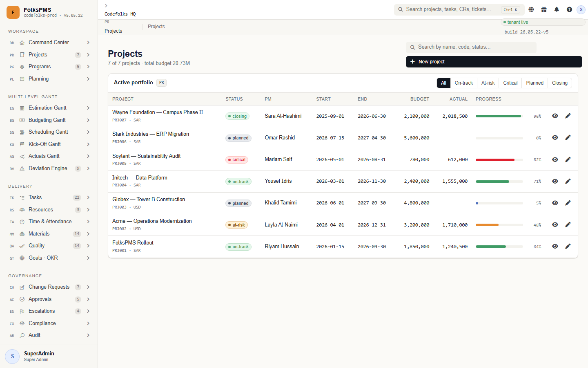Open the SuperAdmin profile at sidebar bottom

49,356
